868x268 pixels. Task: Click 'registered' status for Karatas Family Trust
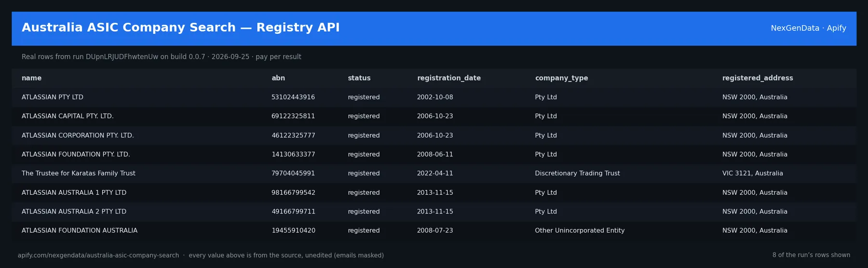(364, 174)
